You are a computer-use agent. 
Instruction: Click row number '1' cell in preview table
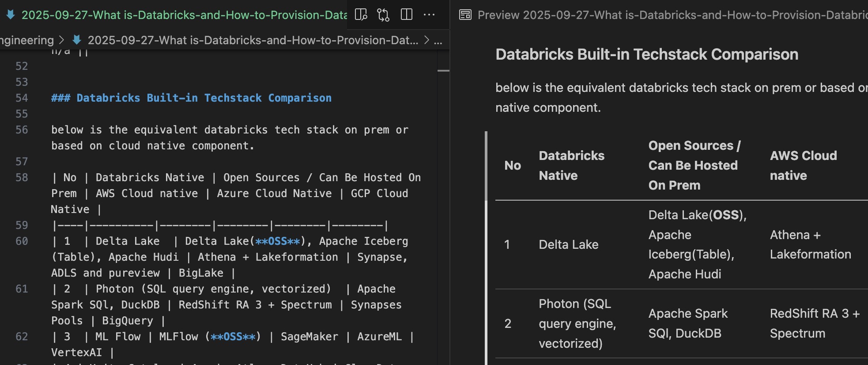click(507, 245)
